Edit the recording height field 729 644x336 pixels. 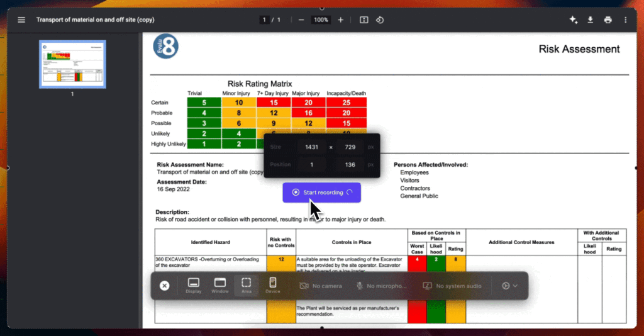coord(350,147)
